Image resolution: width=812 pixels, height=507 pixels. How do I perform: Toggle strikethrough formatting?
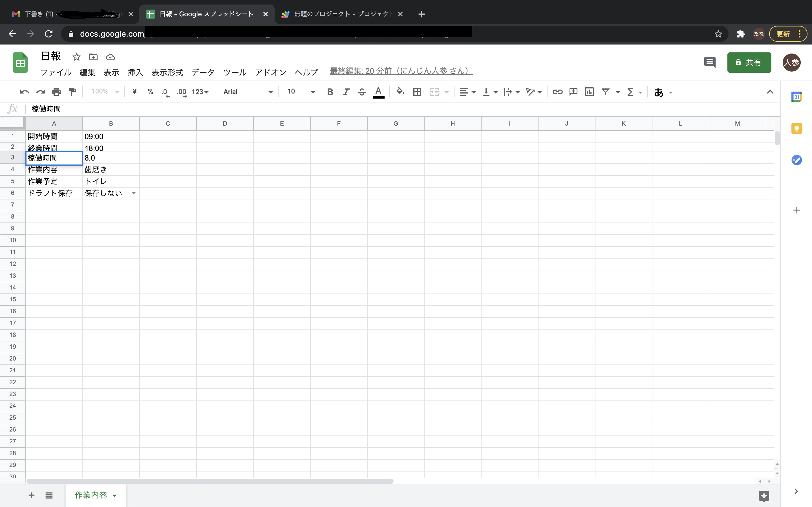pyautogui.click(x=362, y=92)
